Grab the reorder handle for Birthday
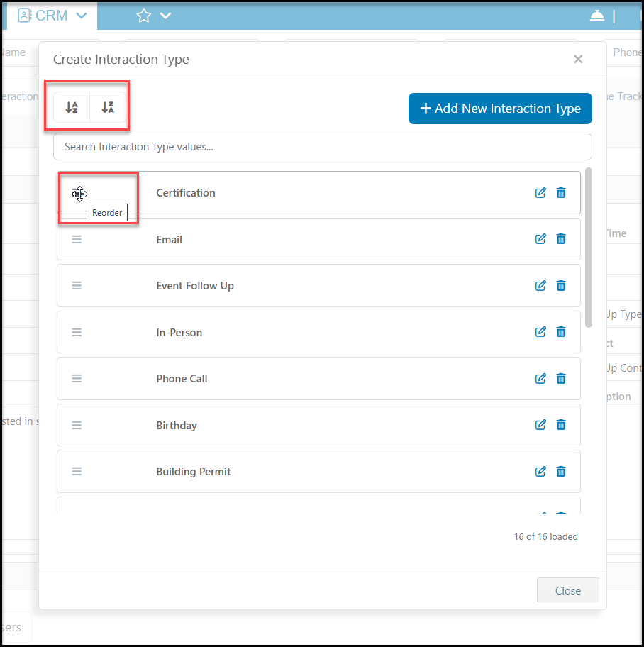644x647 pixels. (x=77, y=425)
